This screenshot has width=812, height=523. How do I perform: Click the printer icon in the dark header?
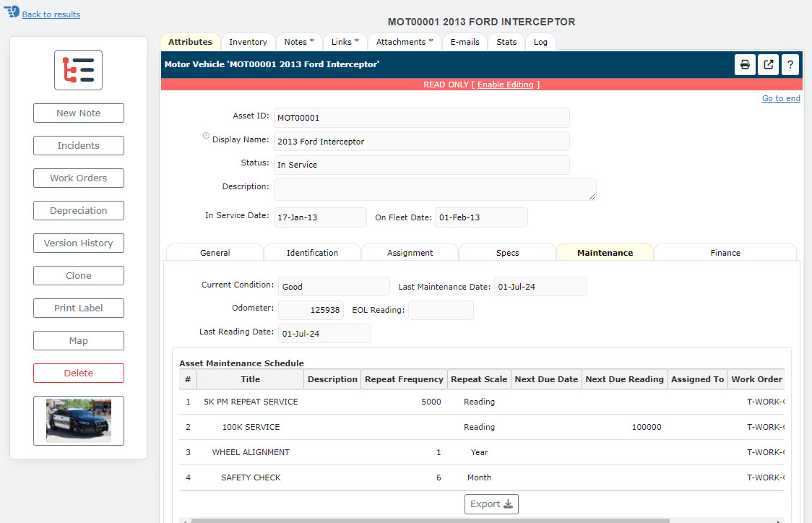[745, 64]
